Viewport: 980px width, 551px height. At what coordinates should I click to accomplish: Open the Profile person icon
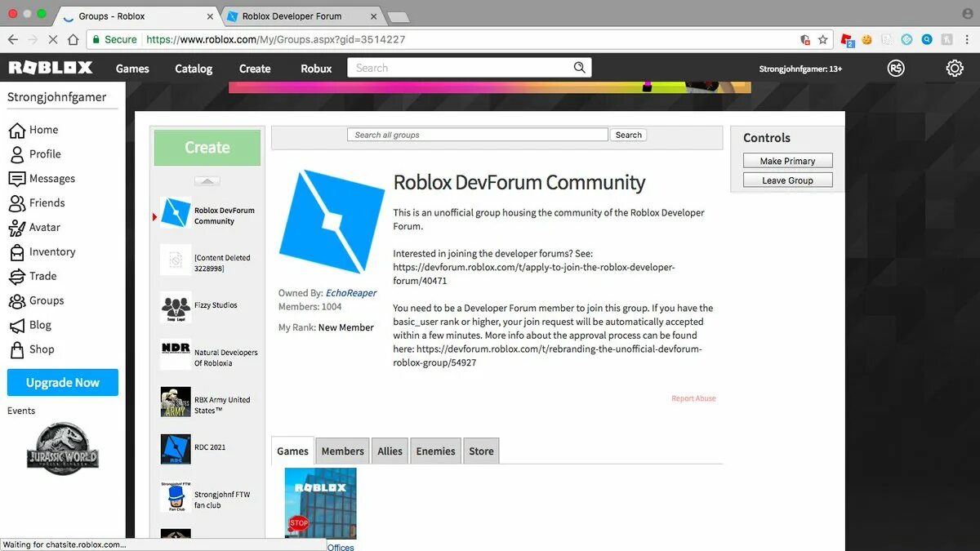tap(16, 154)
